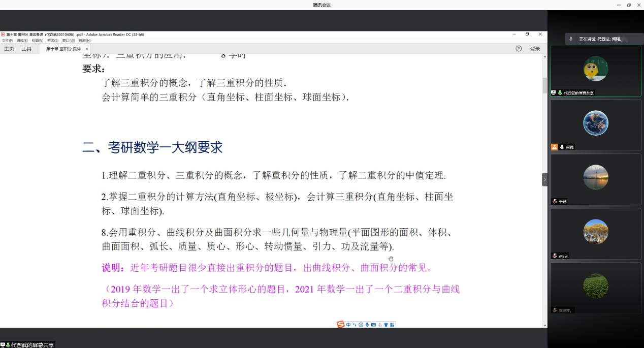Select the earth avatar participant tile
Viewport: 644px width, 348px height.
pyautogui.click(x=595, y=124)
